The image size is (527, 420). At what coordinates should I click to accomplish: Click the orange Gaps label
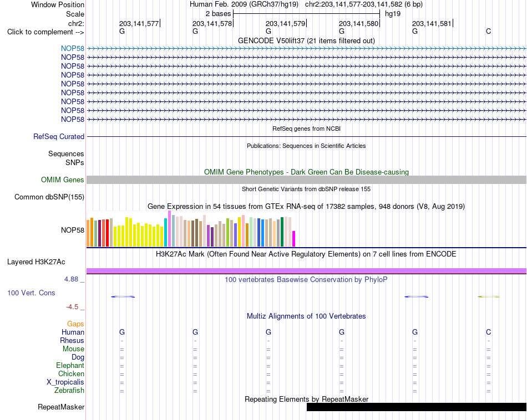tap(75, 324)
